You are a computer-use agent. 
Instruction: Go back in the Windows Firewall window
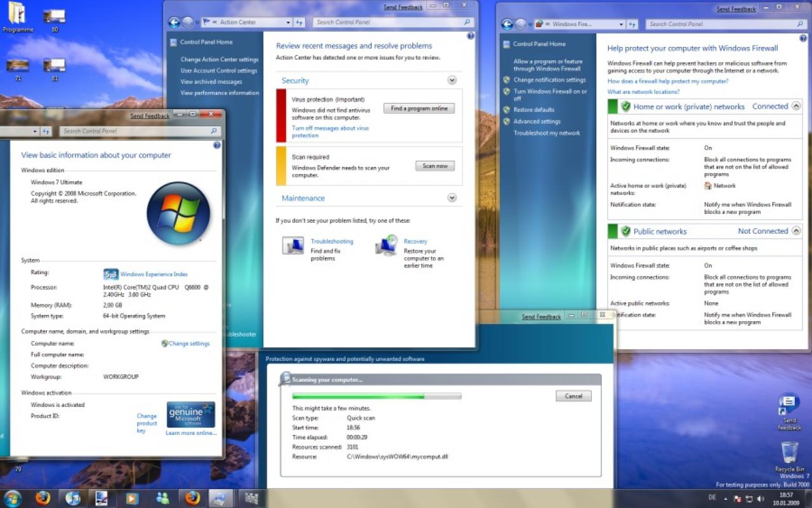pyautogui.click(x=507, y=24)
